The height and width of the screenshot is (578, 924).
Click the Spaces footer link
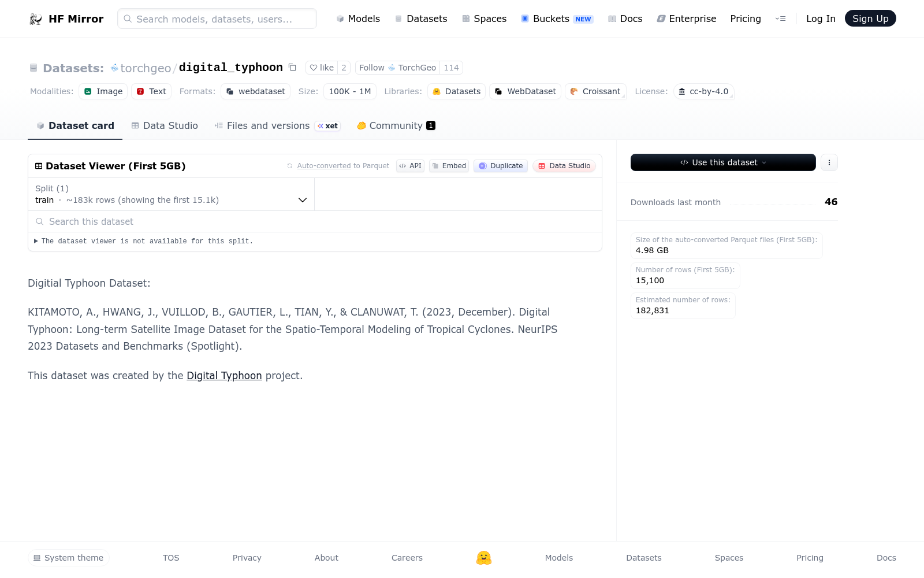[x=729, y=558]
